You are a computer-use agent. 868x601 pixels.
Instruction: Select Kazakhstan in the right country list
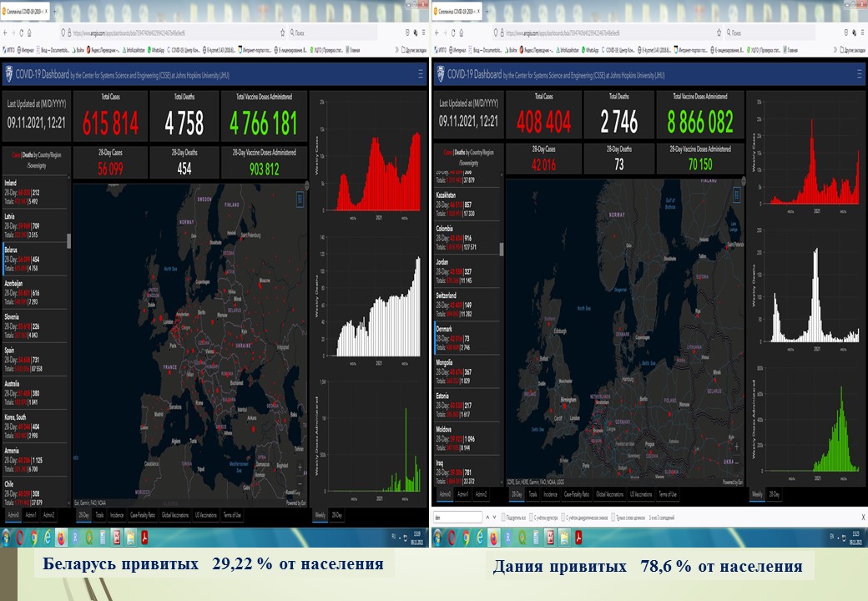[467, 205]
